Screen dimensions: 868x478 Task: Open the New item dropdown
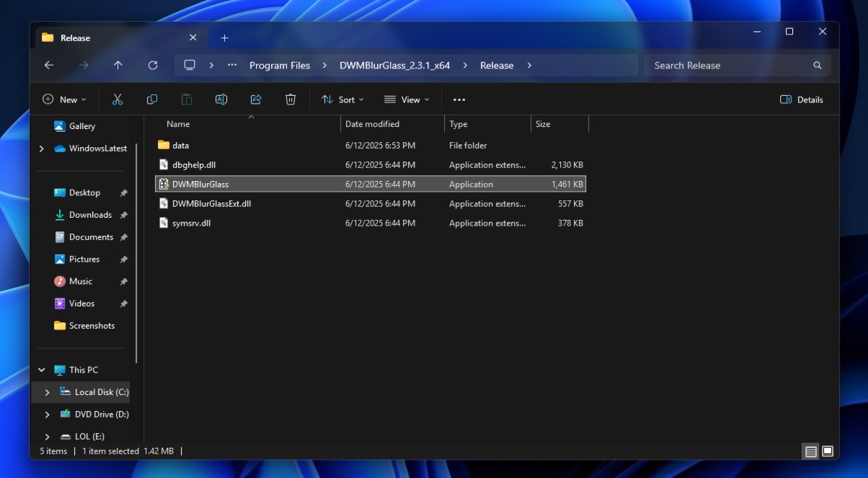tap(64, 99)
